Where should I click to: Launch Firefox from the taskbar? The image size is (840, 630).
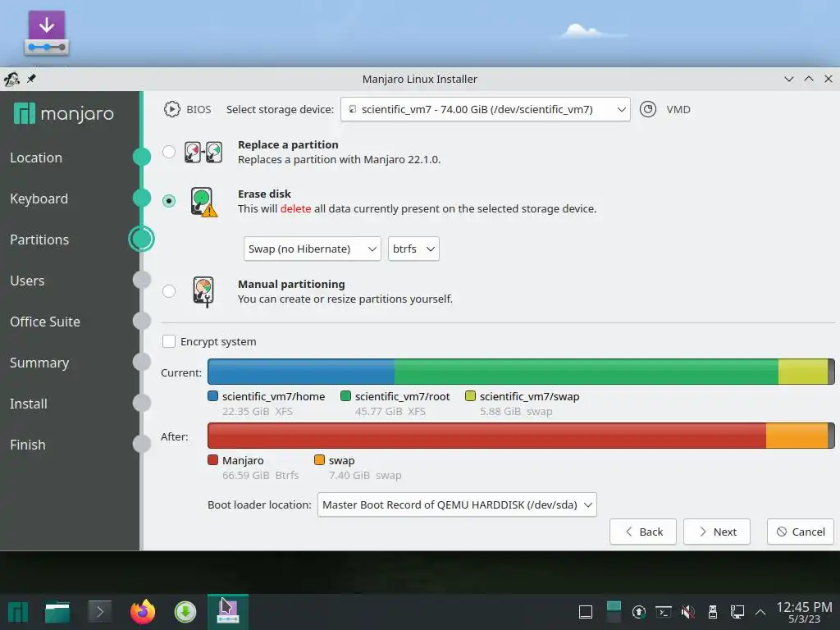[x=143, y=611]
